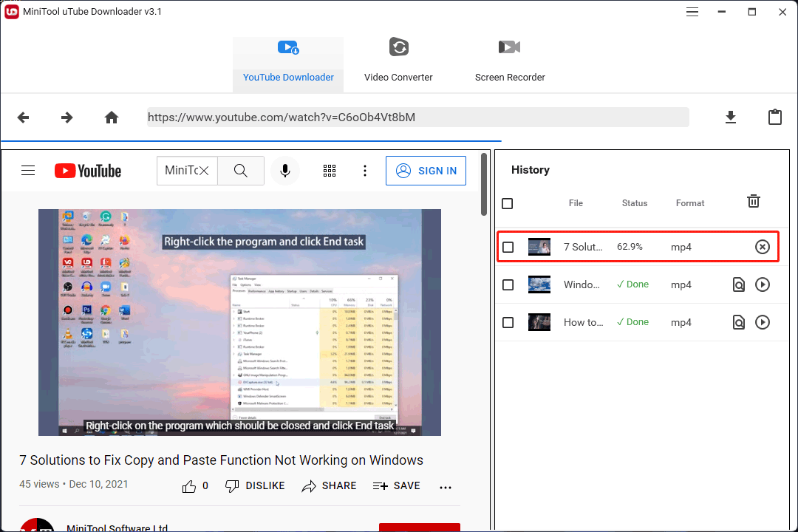Click the How to... file name
The image size is (798, 532).
pos(583,322)
